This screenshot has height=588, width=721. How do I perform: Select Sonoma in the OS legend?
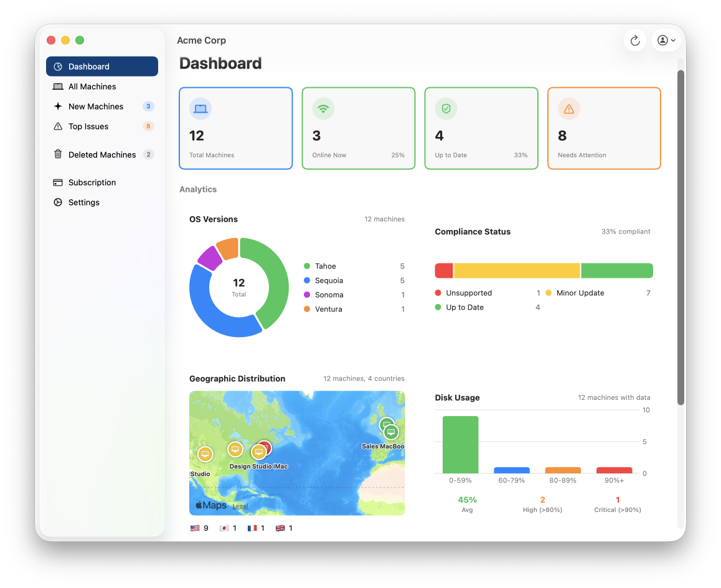(354, 295)
